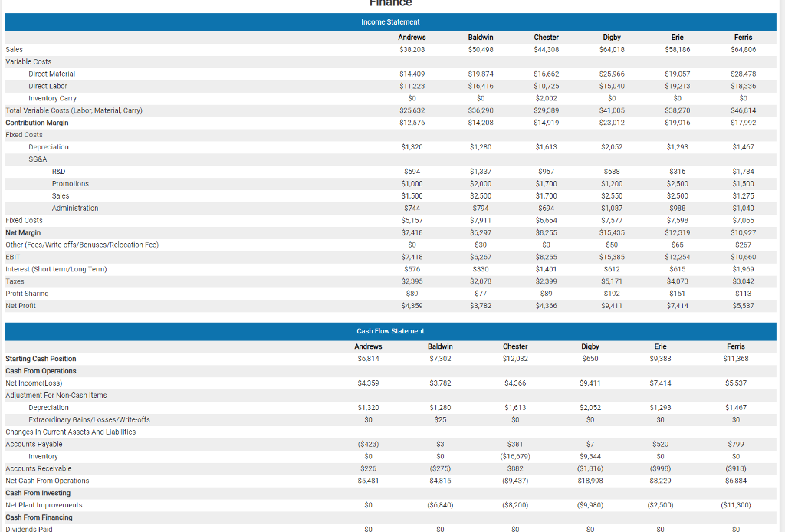This screenshot has width=785, height=532.
Task: Click the Digby column header
Action: pos(611,37)
